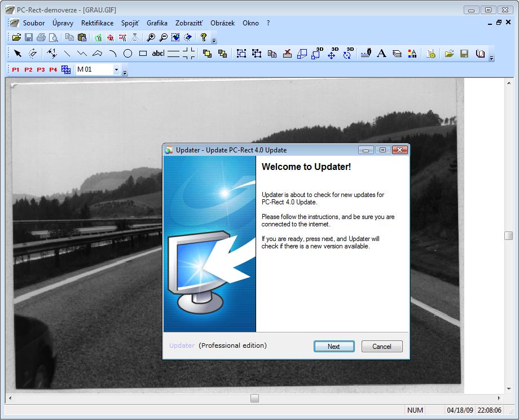Choose the circle drawing tool
Screen dimensions: 519x420
pyautogui.click(x=127, y=53)
